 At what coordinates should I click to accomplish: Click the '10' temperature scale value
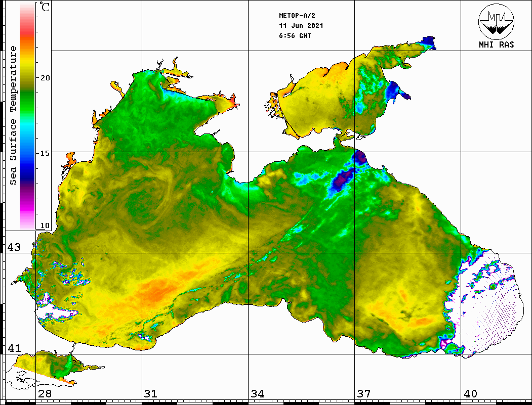(45, 226)
